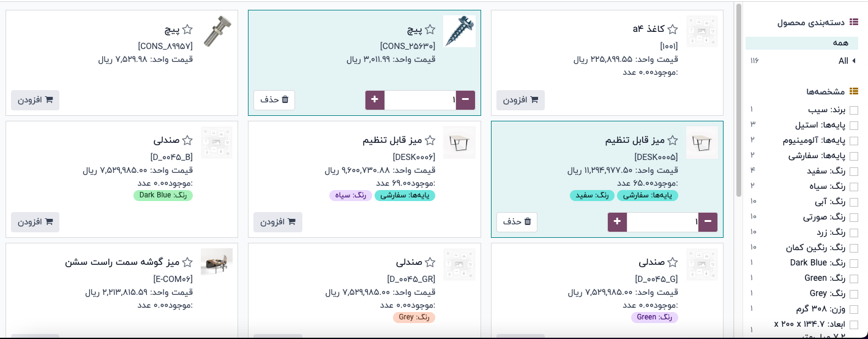The width and height of the screenshot is (868, 339).
Task: Click the Grey color tag on صندلی D_0045_GR
Action: (414, 318)
